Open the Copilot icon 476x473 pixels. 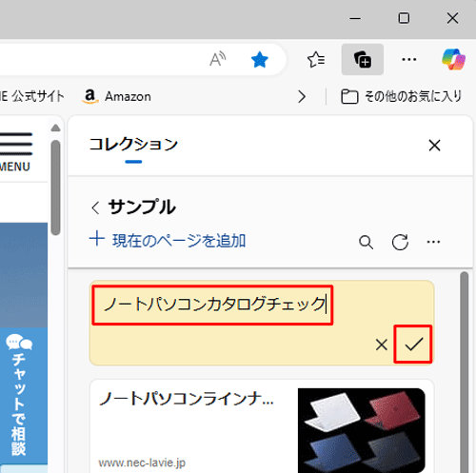click(453, 59)
